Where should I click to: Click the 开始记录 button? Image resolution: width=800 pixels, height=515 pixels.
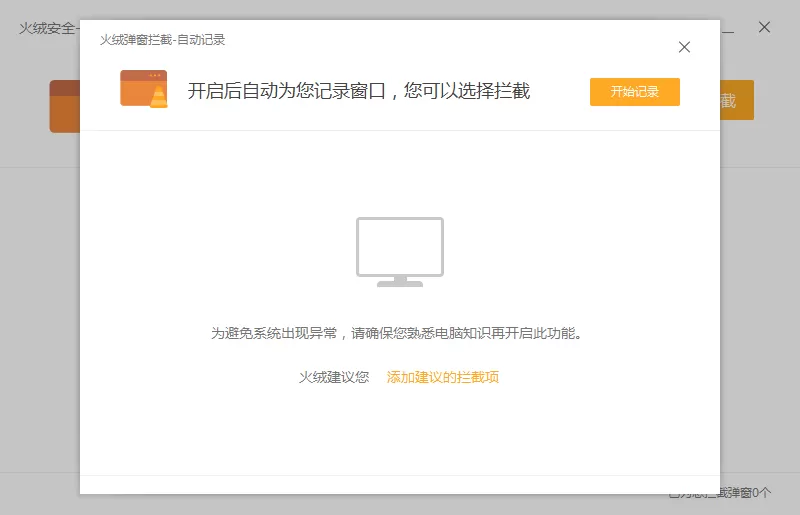coord(635,92)
